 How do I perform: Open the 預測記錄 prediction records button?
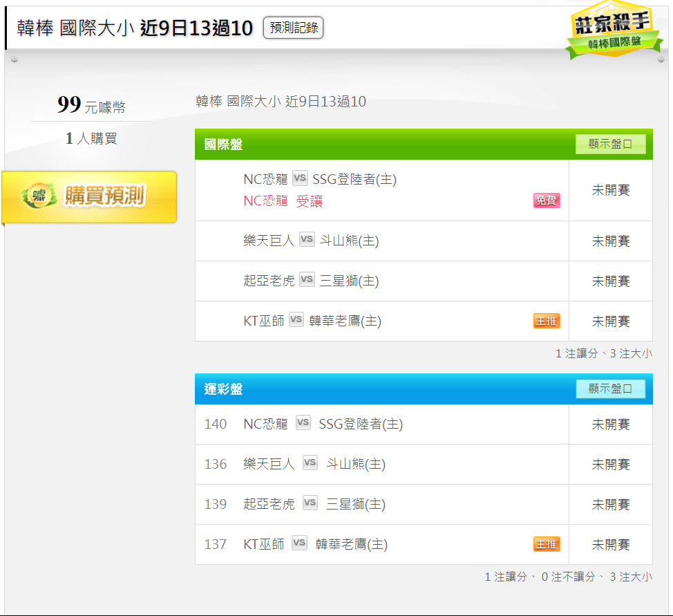point(293,28)
